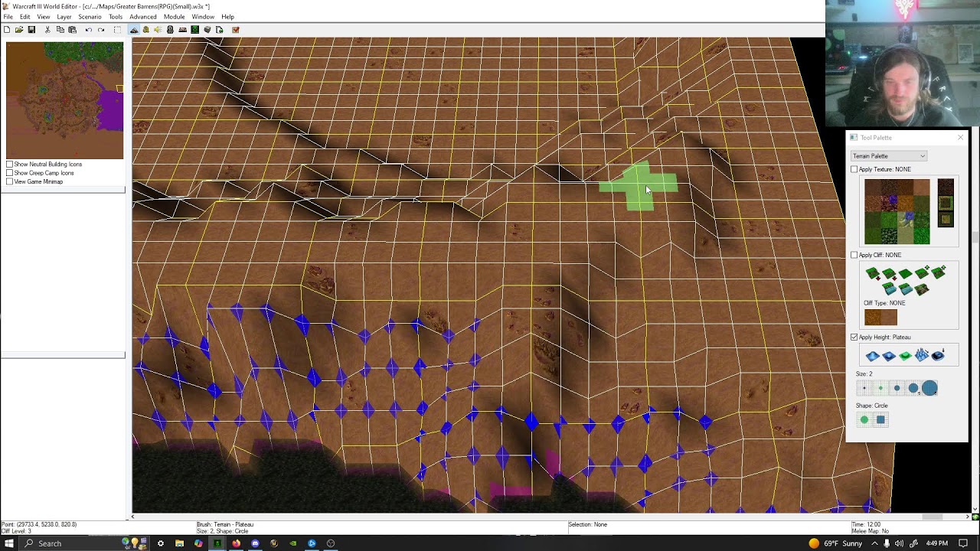Set brush shape to Circle
Image resolution: width=980 pixels, height=551 pixels.
(864, 419)
